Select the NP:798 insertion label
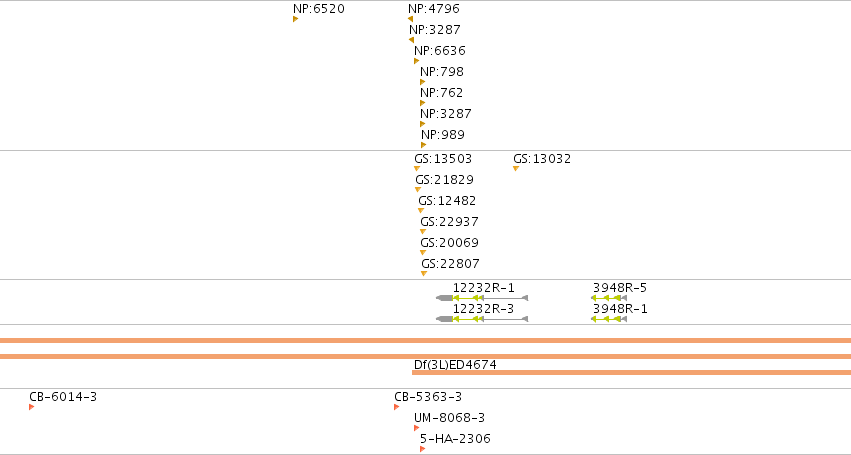The width and height of the screenshot is (851, 455). [x=442, y=72]
